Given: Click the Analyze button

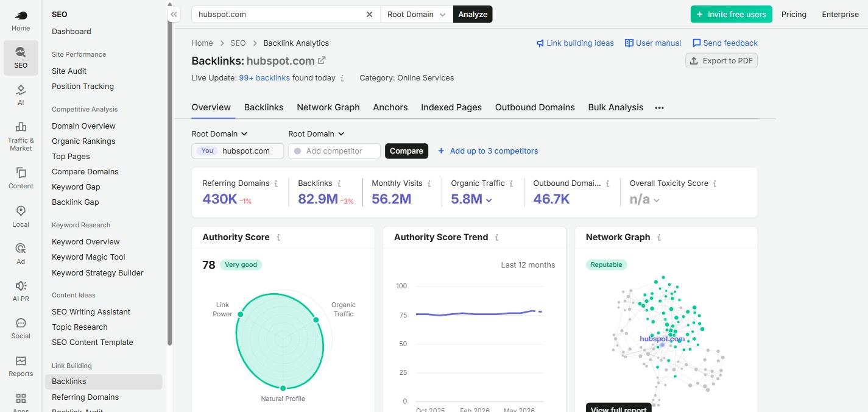Looking at the screenshot, I should tap(473, 14).
